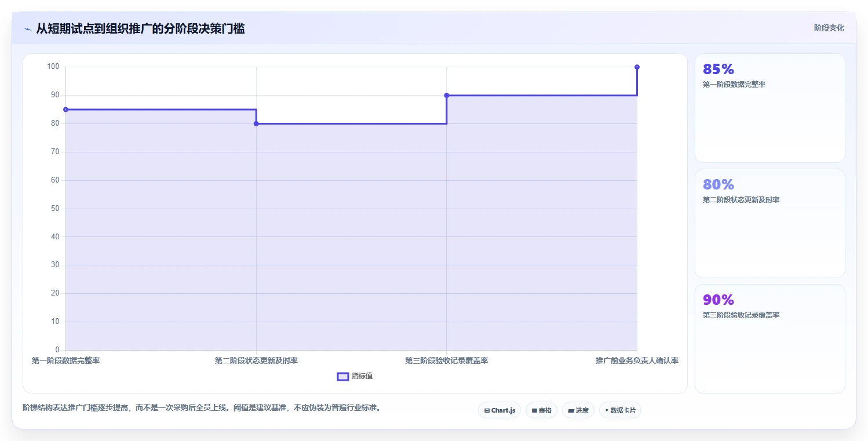Click the 85% value text
Image resolution: width=868 pixels, height=441 pixels.
pos(718,69)
